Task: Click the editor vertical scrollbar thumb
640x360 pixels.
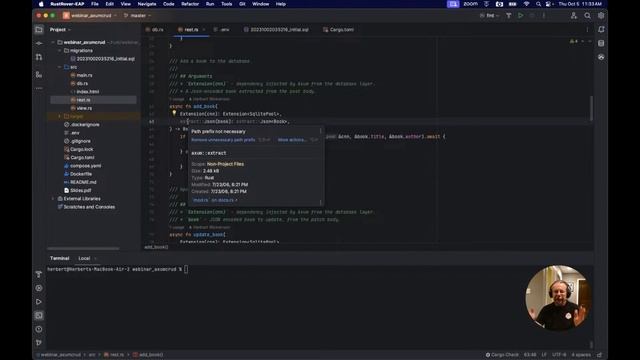Action: click(x=591, y=108)
